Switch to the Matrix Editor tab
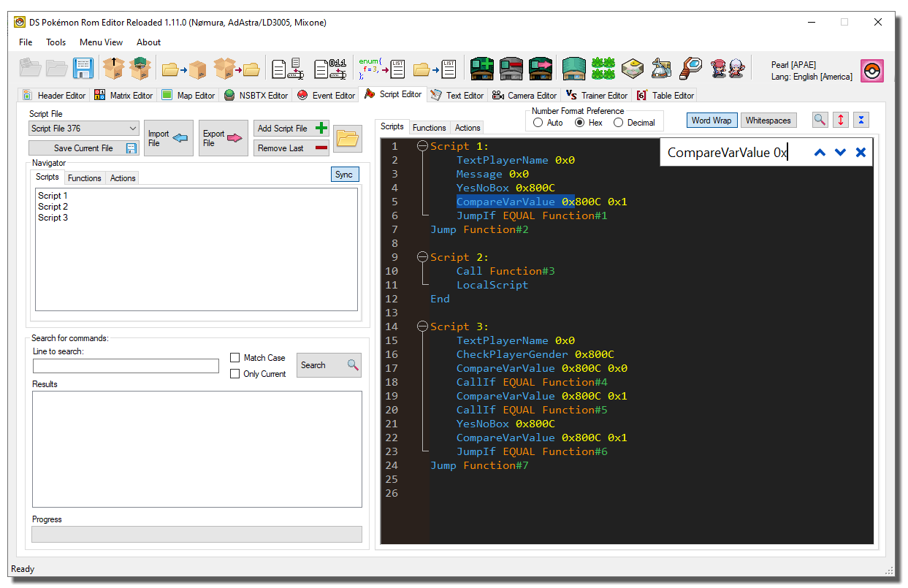Viewport: 908px width, 588px height. pos(123,95)
